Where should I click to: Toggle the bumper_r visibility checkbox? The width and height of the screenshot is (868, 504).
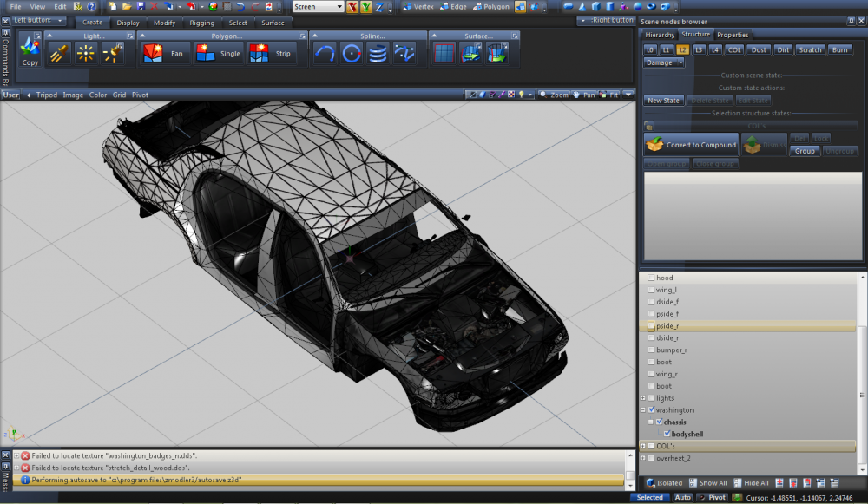(652, 350)
